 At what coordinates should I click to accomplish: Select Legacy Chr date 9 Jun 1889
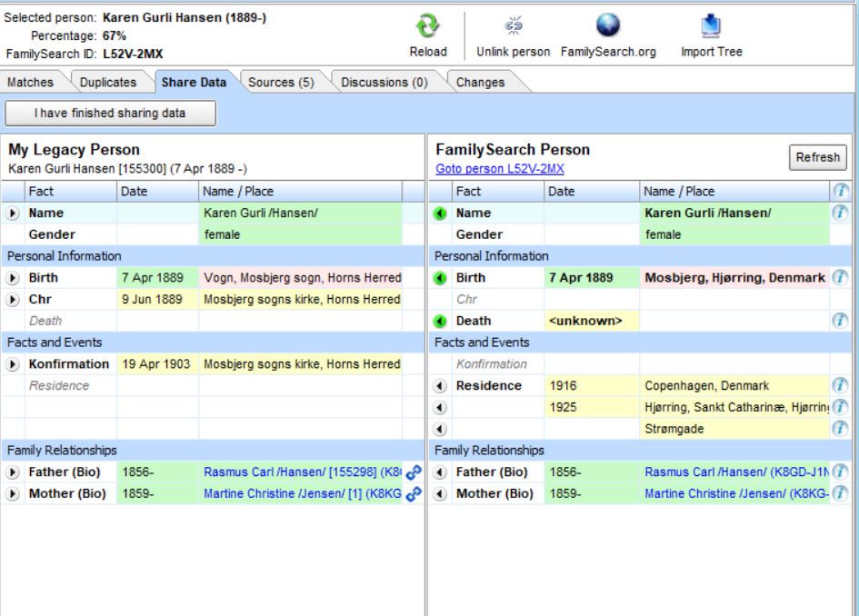click(158, 300)
